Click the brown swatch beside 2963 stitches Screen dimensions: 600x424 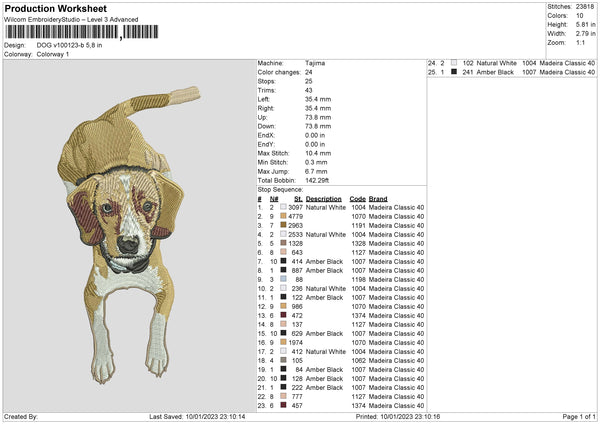point(284,225)
